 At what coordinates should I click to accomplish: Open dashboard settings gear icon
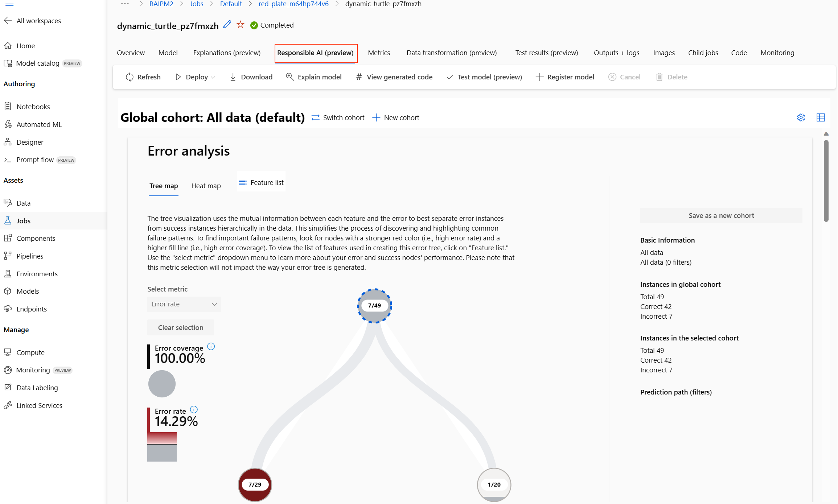pyautogui.click(x=801, y=117)
